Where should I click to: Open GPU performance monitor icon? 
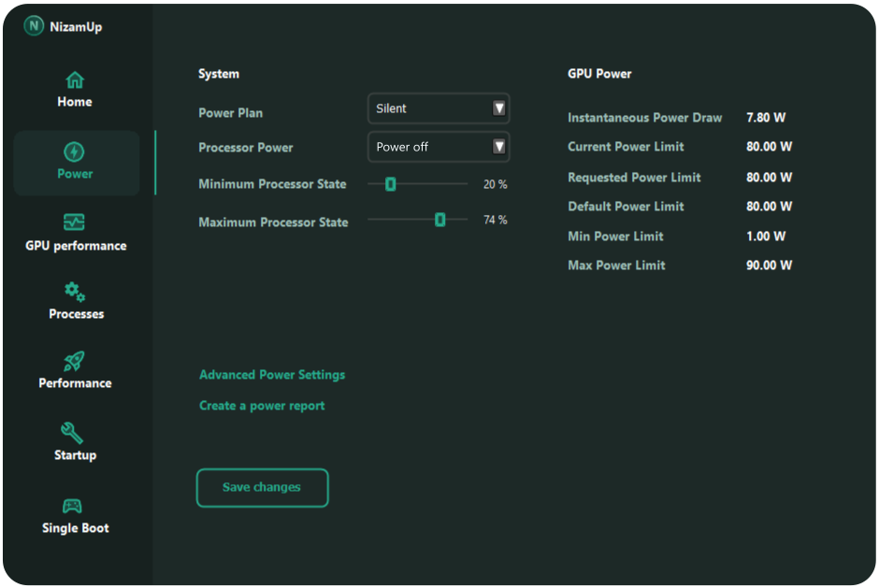point(74,222)
